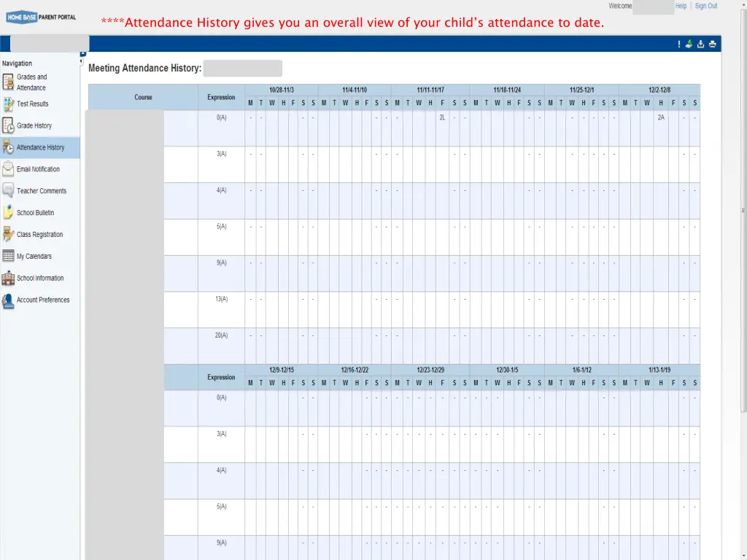Screen dimensions: 747x560
Task: Click the 1/13-1/19 week header
Action: (659, 370)
